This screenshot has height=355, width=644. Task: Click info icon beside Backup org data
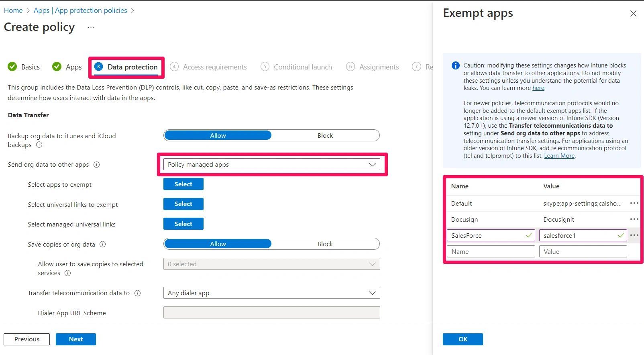[x=39, y=145]
